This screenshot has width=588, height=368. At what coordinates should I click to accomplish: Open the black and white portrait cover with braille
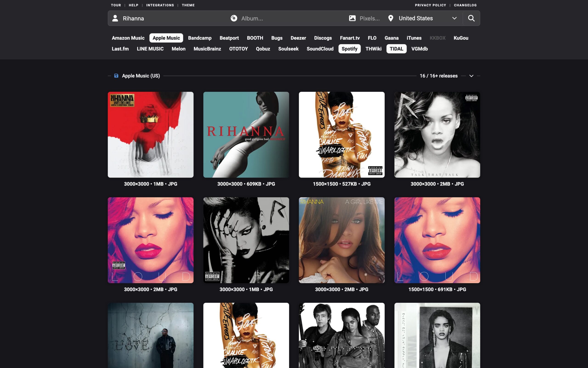[437, 335]
